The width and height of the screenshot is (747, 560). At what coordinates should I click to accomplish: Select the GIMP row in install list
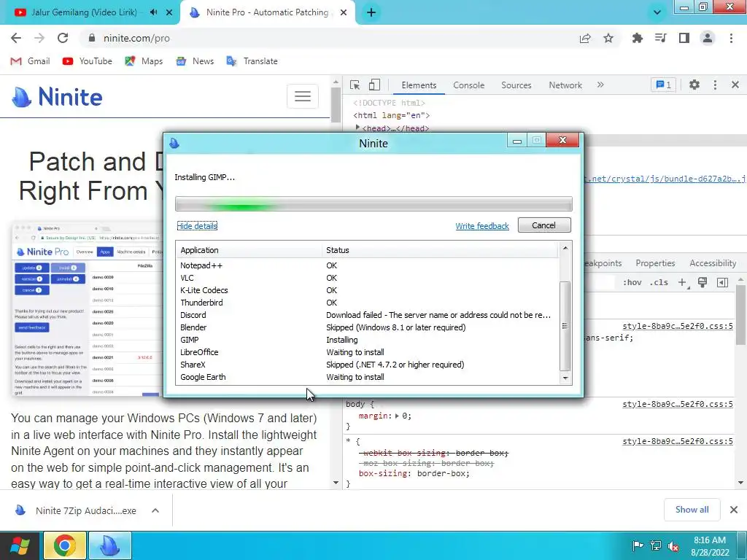click(367, 340)
